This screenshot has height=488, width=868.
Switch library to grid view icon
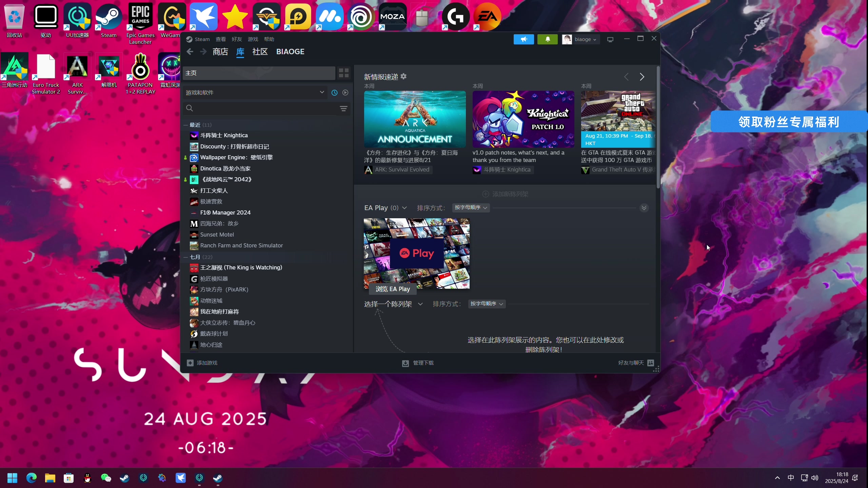tap(343, 73)
